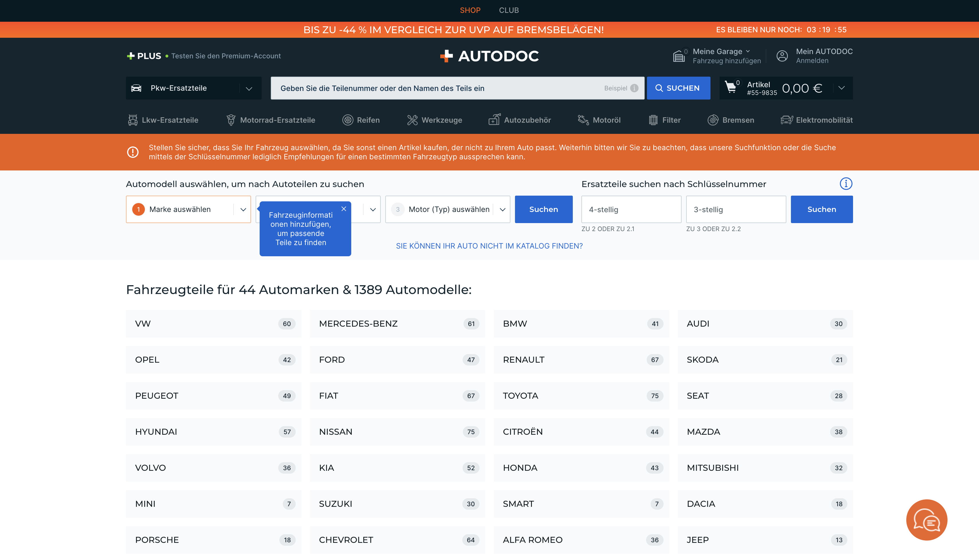Click the Filter icon
Screen dimensions: 979x560
653,120
